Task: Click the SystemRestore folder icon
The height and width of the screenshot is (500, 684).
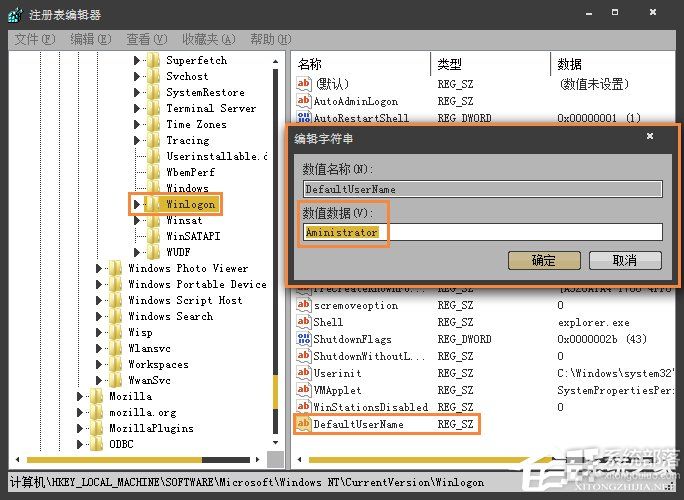Action: click(x=153, y=92)
